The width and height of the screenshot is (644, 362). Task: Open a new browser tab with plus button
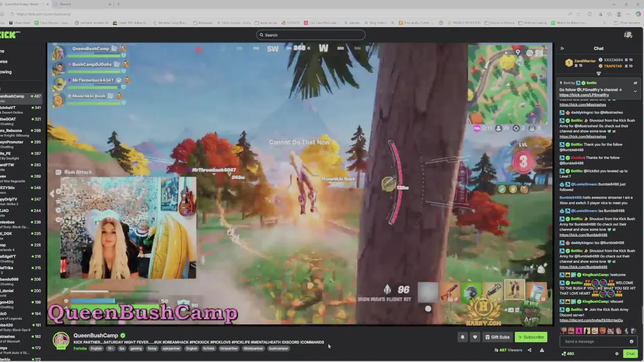pos(119,4)
